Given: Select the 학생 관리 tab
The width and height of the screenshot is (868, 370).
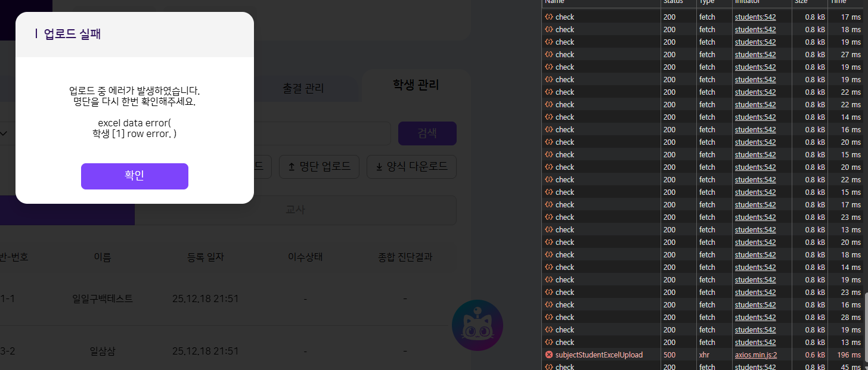Looking at the screenshot, I should click(416, 85).
